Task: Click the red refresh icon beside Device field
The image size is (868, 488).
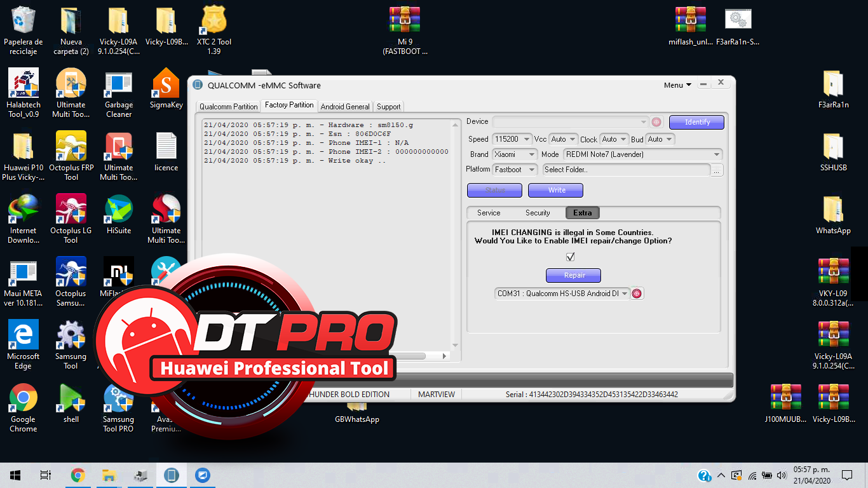Action: (656, 122)
